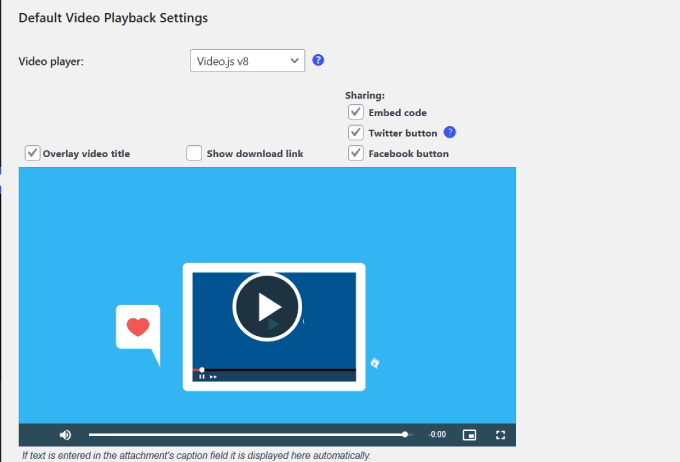Screen dimensions: 680x462
Task: Click the Overlay video title label text
Action: (86, 154)
